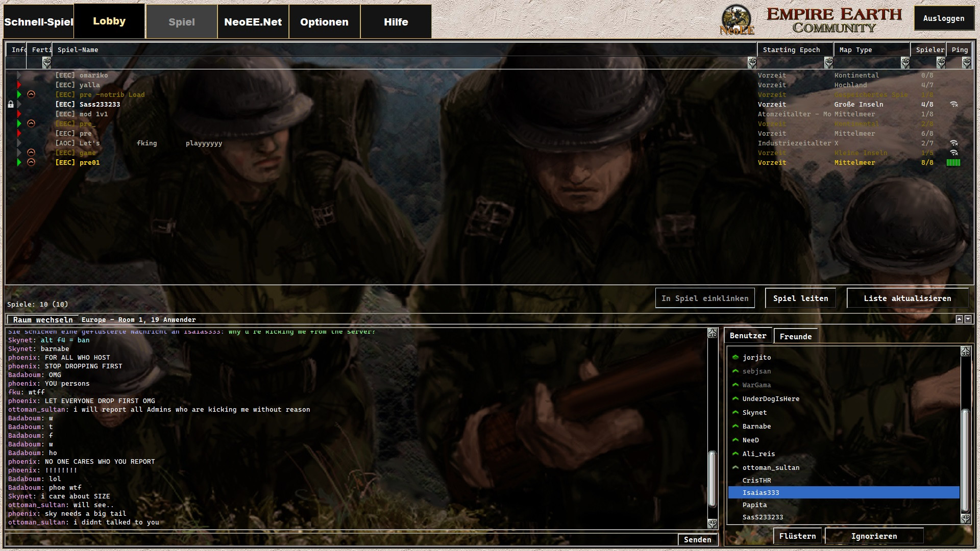The image size is (980, 551).
Task: Select user CrisTHR in list
Action: coord(844,480)
